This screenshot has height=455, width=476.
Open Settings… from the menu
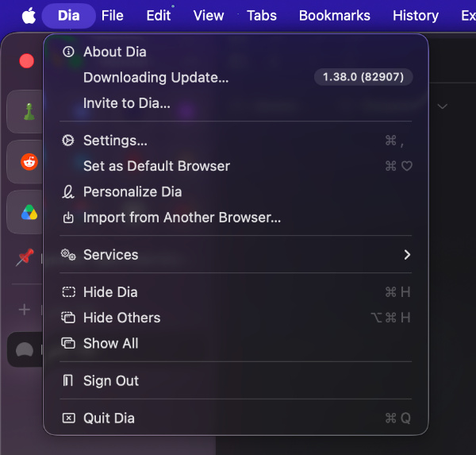tap(236, 141)
